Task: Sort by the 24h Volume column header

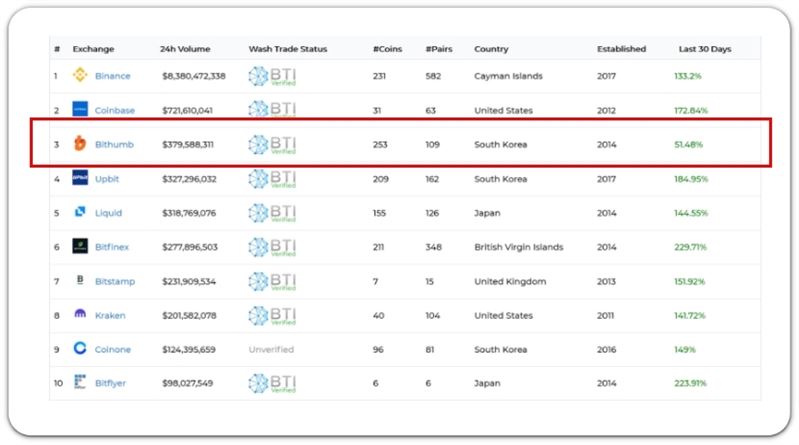Action: pyautogui.click(x=185, y=49)
